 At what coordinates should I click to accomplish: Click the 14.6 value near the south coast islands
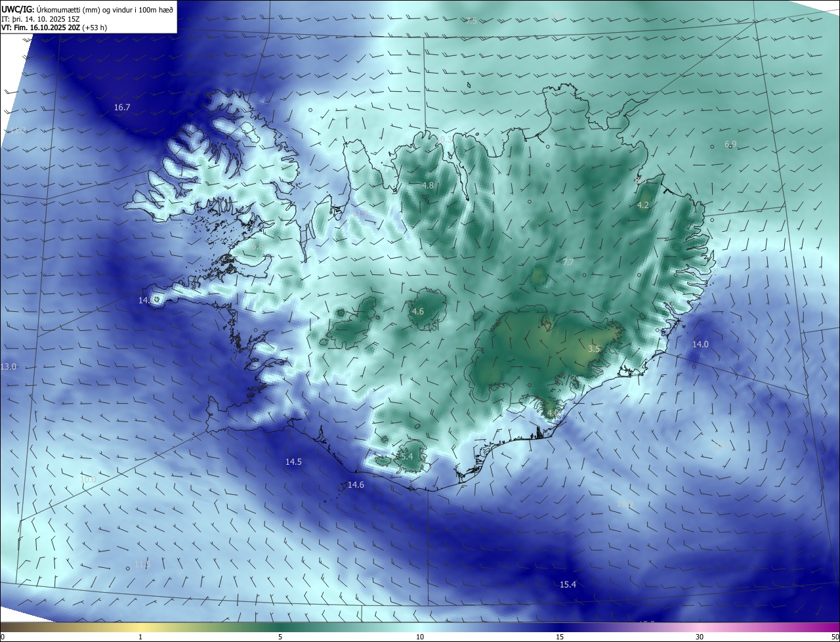coord(356,485)
